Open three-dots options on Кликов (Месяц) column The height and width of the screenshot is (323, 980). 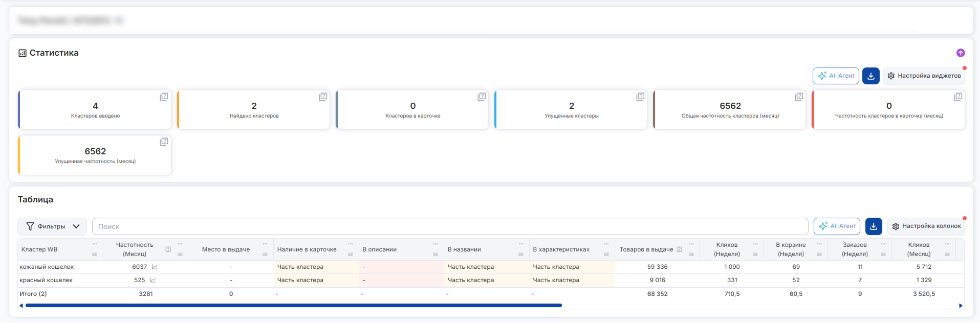pyautogui.click(x=947, y=244)
